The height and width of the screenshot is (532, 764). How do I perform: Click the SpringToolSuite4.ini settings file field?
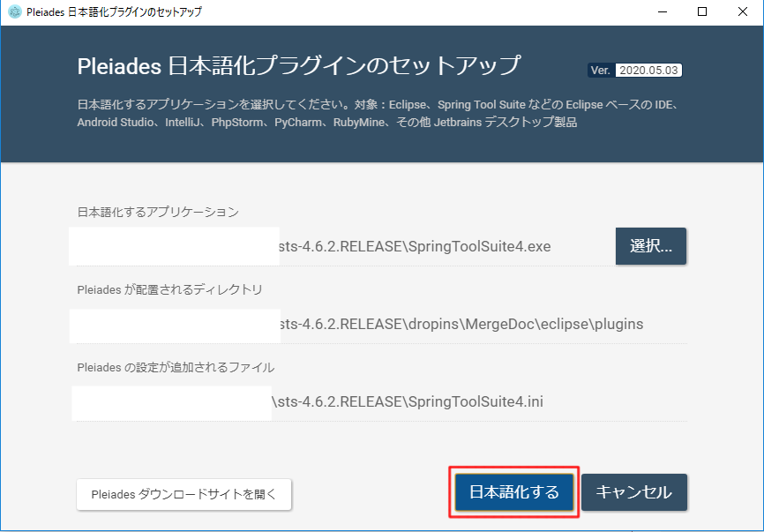382,402
